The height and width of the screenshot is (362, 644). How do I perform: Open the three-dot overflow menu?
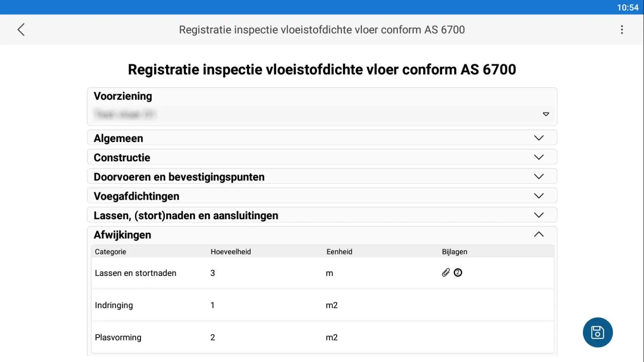click(622, 30)
